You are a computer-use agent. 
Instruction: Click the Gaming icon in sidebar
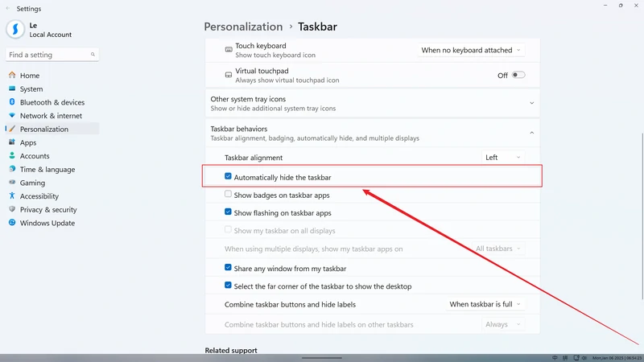[x=11, y=183]
